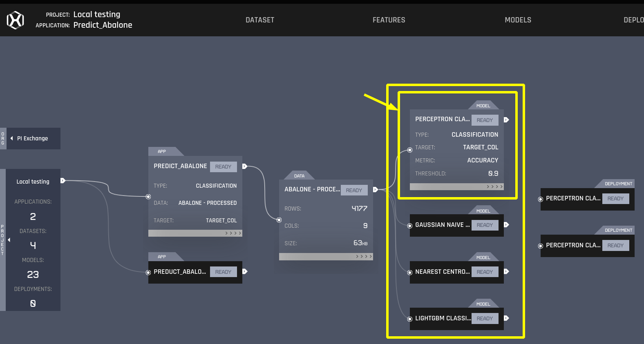Image resolution: width=644 pixels, height=344 pixels.
Task: Click READY status on Perceptron model
Action: click(x=485, y=120)
